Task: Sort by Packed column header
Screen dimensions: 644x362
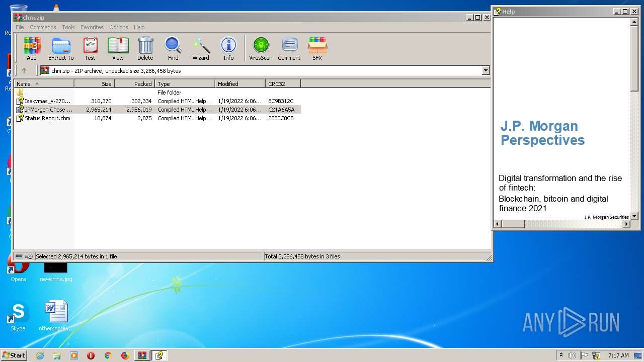Action: tap(135, 83)
